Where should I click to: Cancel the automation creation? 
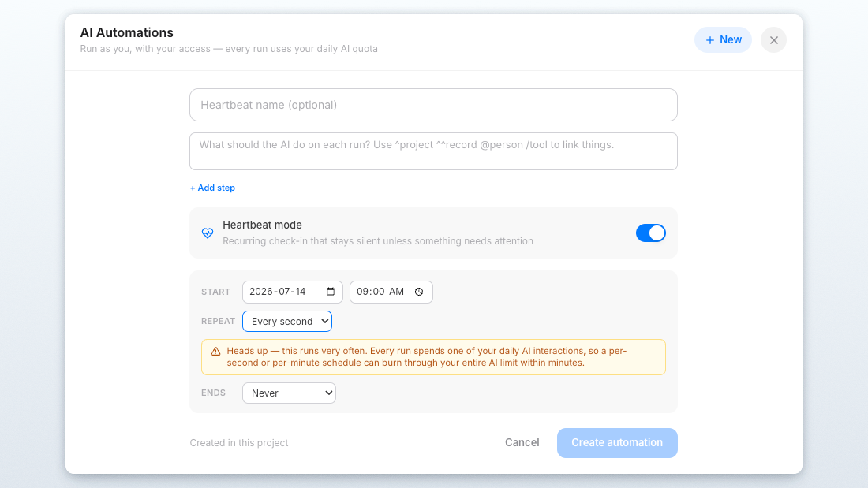pos(522,442)
